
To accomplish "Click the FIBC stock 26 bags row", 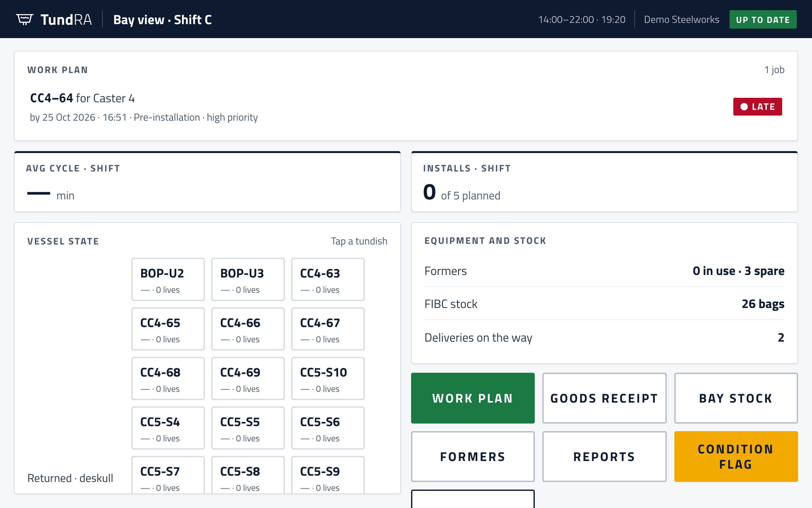I will pos(604,304).
